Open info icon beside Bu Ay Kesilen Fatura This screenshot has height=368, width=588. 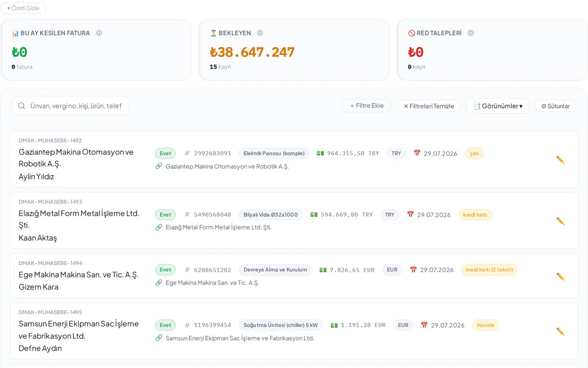tap(99, 33)
